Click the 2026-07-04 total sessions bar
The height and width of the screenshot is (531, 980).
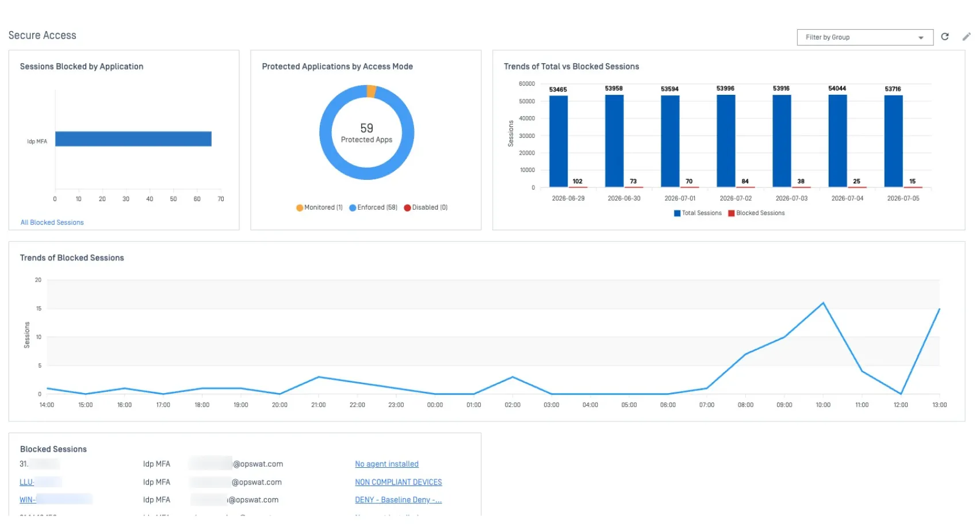coord(837,141)
